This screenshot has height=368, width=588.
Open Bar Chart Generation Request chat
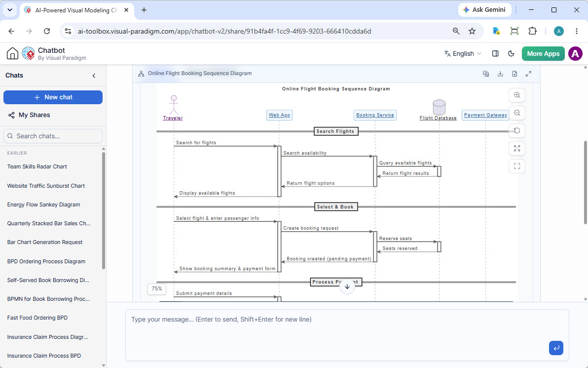coord(44,242)
